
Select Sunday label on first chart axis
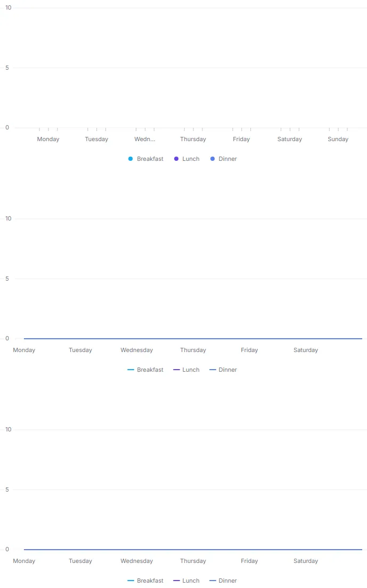coord(338,139)
